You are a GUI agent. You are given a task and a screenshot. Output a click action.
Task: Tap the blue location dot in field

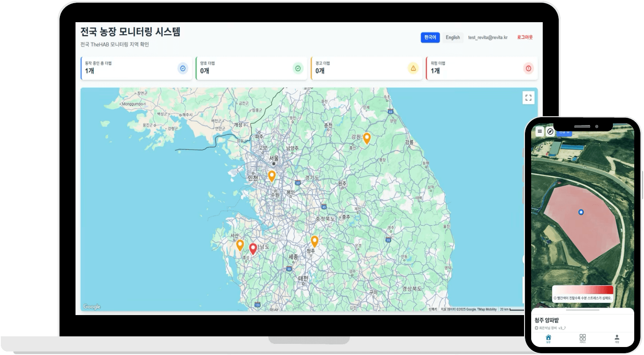tap(581, 213)
